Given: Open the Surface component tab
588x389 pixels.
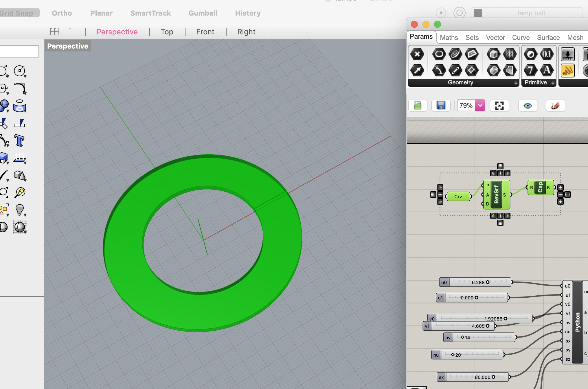Looking at the screenshot, I should [x=548, y=38].
